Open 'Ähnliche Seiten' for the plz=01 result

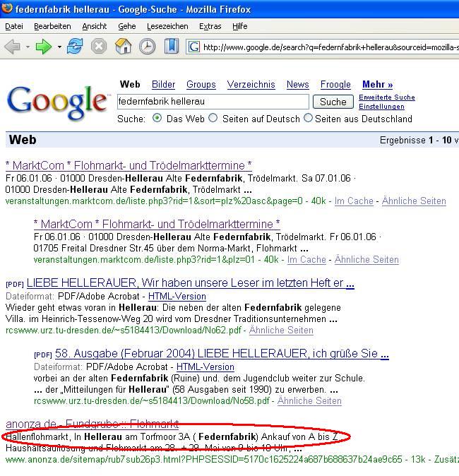click(x=366, y=260)
